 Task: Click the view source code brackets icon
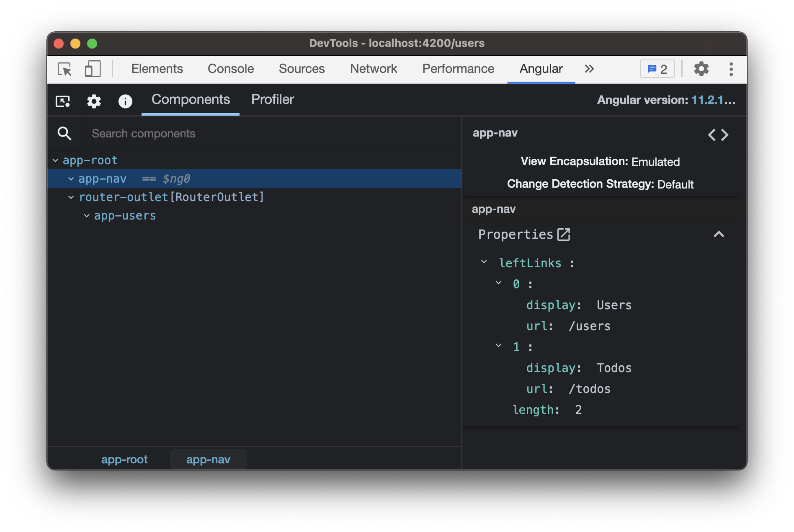[x=718, y=135]
